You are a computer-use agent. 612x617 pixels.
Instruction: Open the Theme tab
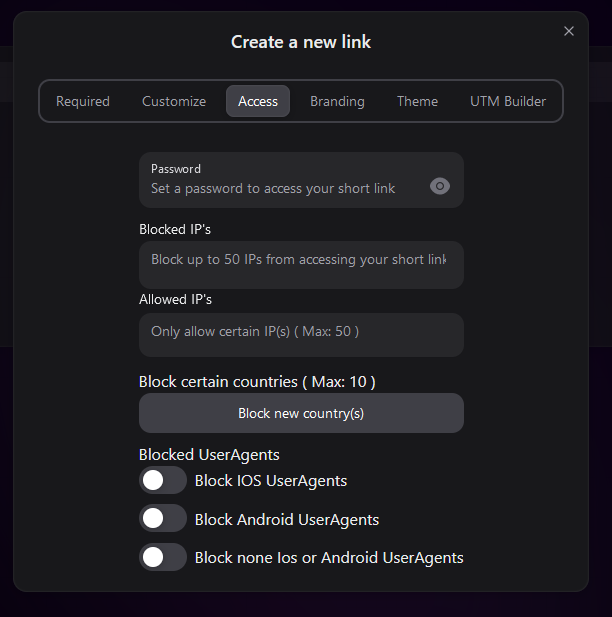[x=417, y=101]
